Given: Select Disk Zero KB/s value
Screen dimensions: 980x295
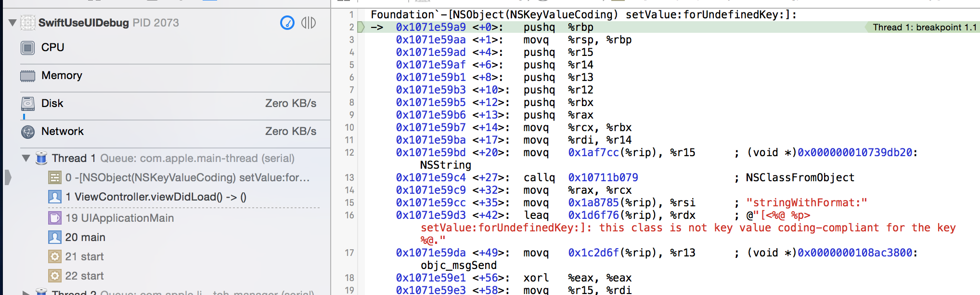Looking at the screenshot, I should [291, 103].
